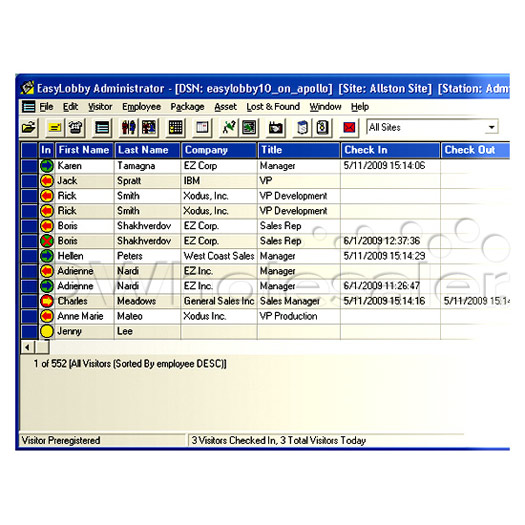
Task: Click Jenny Lee's plain yellow status icon
Action: coord(47,331)
